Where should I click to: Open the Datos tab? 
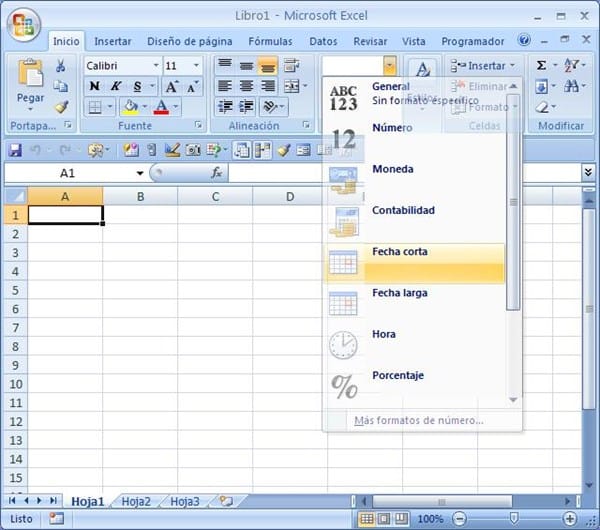[323, 41]
